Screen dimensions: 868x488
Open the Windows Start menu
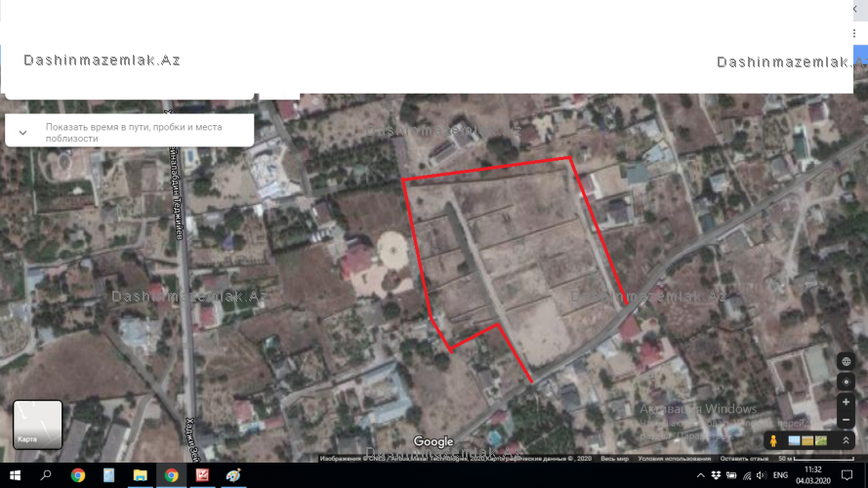(16, 475)
